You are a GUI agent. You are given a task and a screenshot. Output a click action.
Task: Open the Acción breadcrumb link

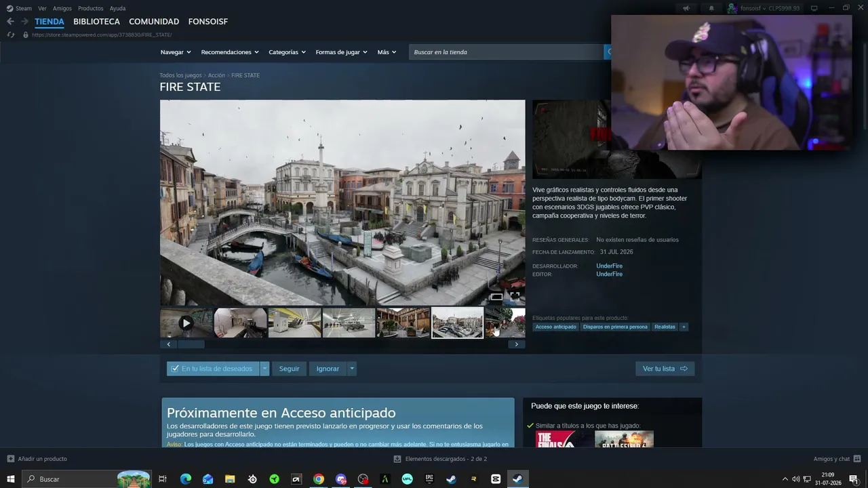[216, 75]
